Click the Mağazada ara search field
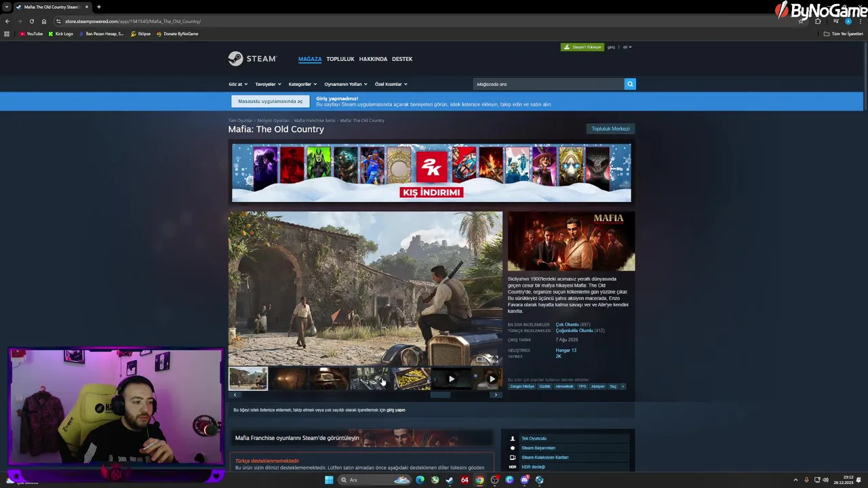Screen dimensions: 868x488 click(x=549, y=84)
